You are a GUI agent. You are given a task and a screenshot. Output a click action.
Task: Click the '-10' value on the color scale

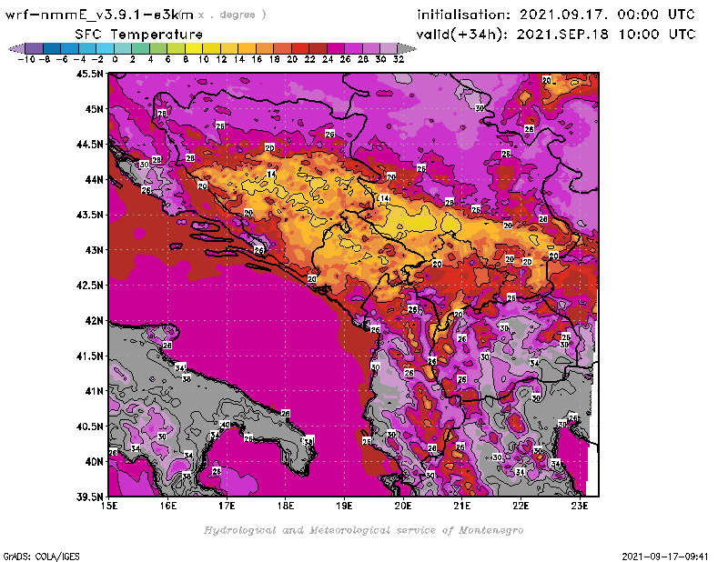point(26,59)
